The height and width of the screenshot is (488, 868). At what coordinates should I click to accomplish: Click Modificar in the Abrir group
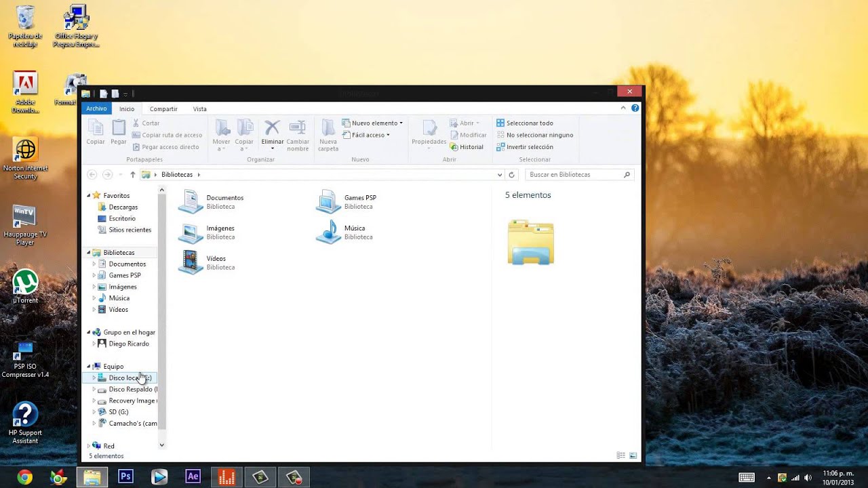pyautogui.click(x=468, y=135)
